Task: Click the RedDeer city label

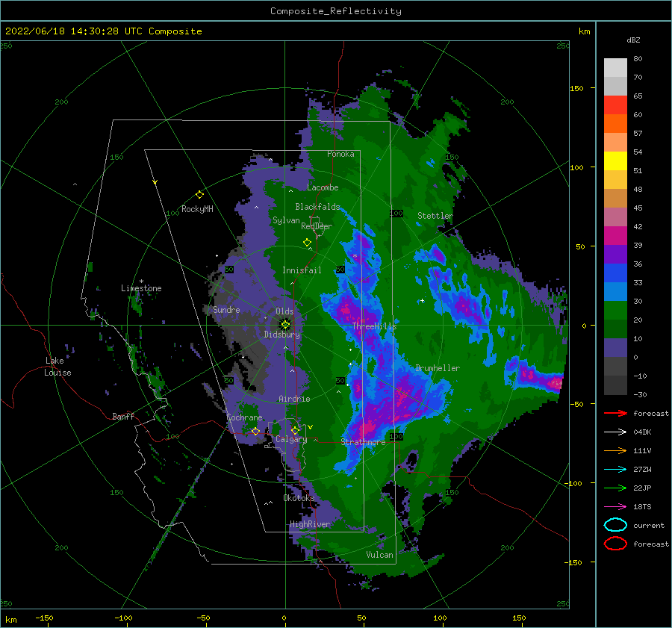Action: click(317, 226)
